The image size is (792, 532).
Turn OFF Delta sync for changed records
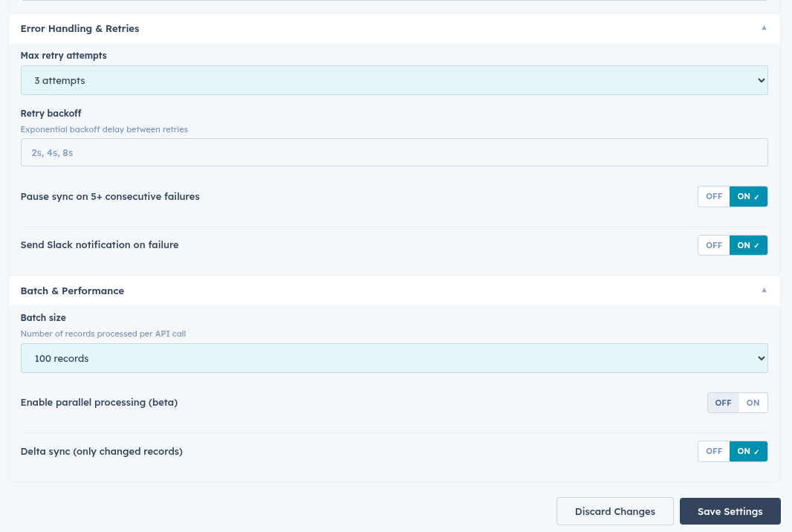click(714, 451)
